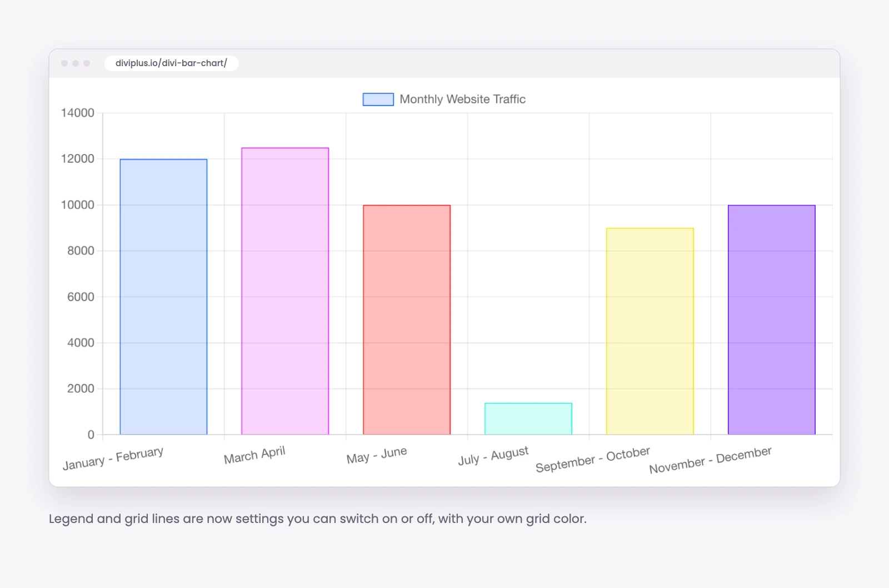This screenshot has width=889, height=588.
Task: Click the 'September - October' axis label
Action: [593, 460]
